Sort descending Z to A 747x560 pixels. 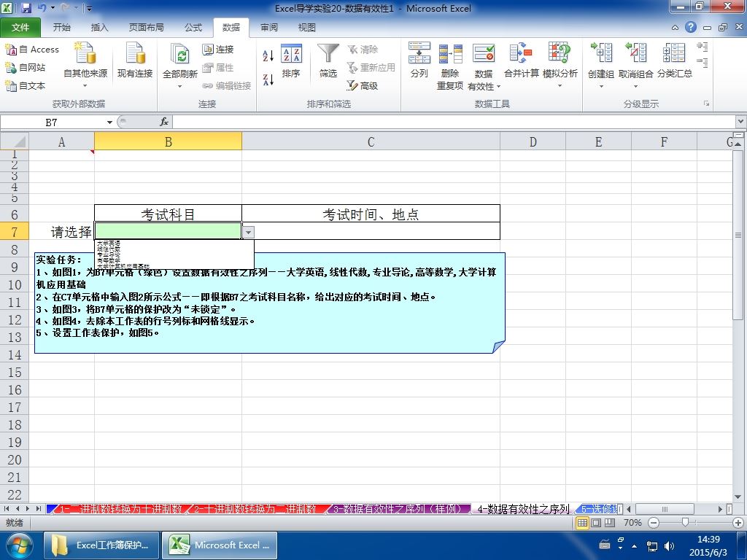coord(268,79)
